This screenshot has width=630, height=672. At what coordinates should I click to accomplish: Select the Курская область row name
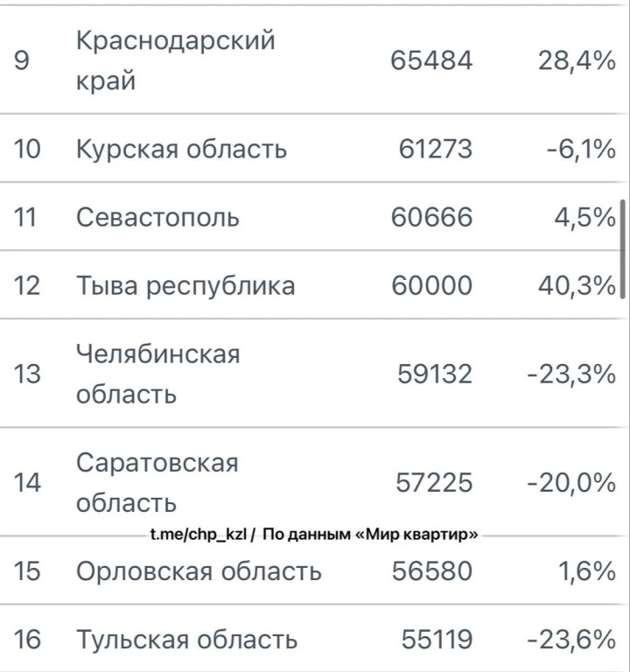[181, 149]
